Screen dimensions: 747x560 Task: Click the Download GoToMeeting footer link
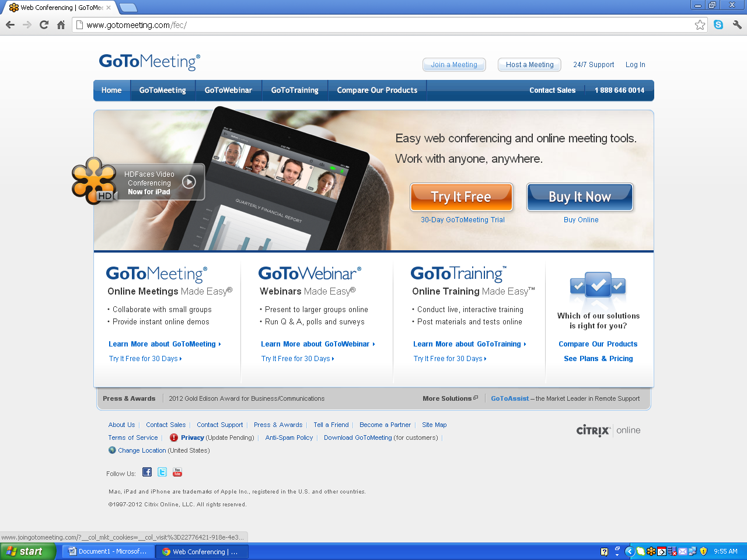point(358,437)
